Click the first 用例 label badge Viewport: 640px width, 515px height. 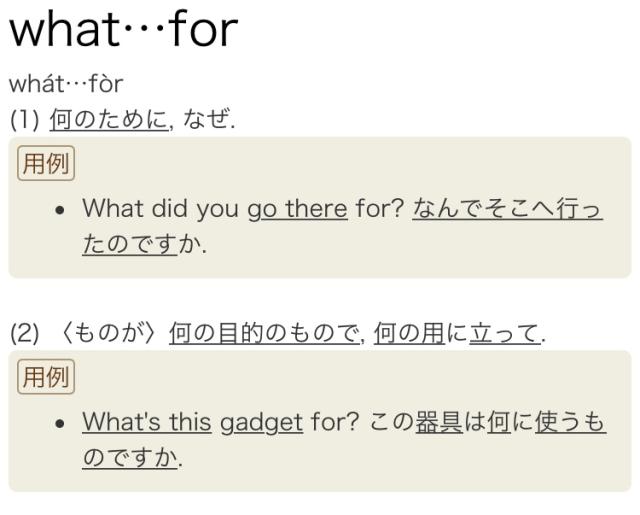[46, 163]
